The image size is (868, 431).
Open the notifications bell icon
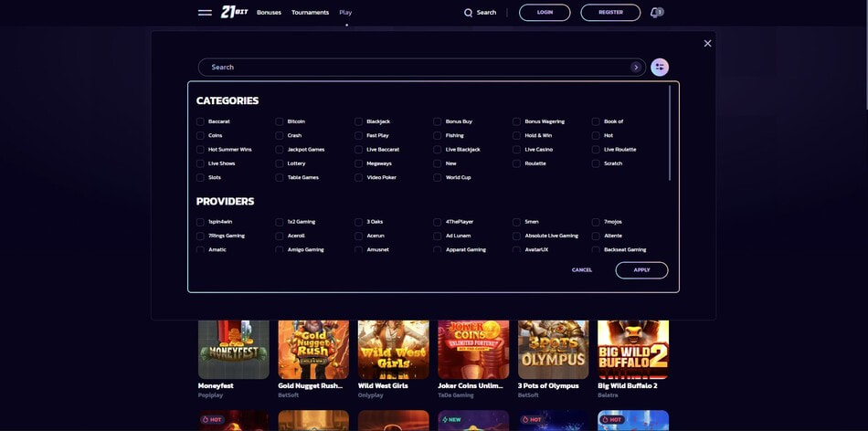point(655,12)
